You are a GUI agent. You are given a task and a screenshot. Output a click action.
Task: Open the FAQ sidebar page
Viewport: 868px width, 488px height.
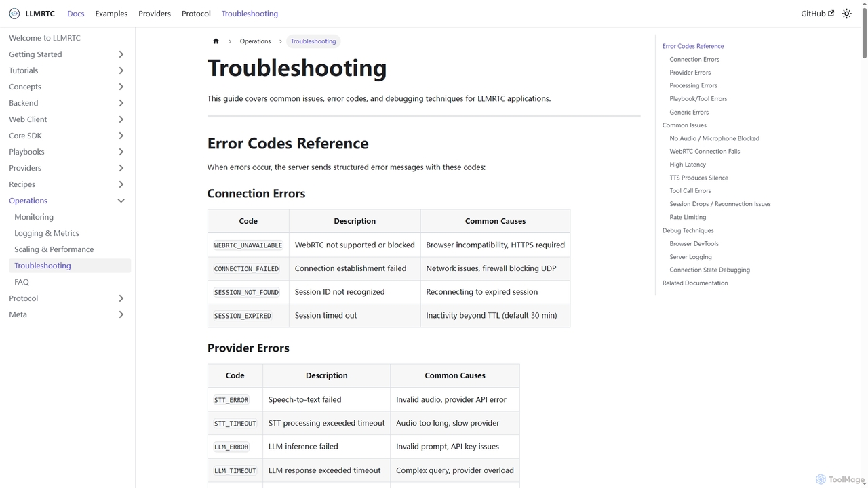click(x=22, y=282)
